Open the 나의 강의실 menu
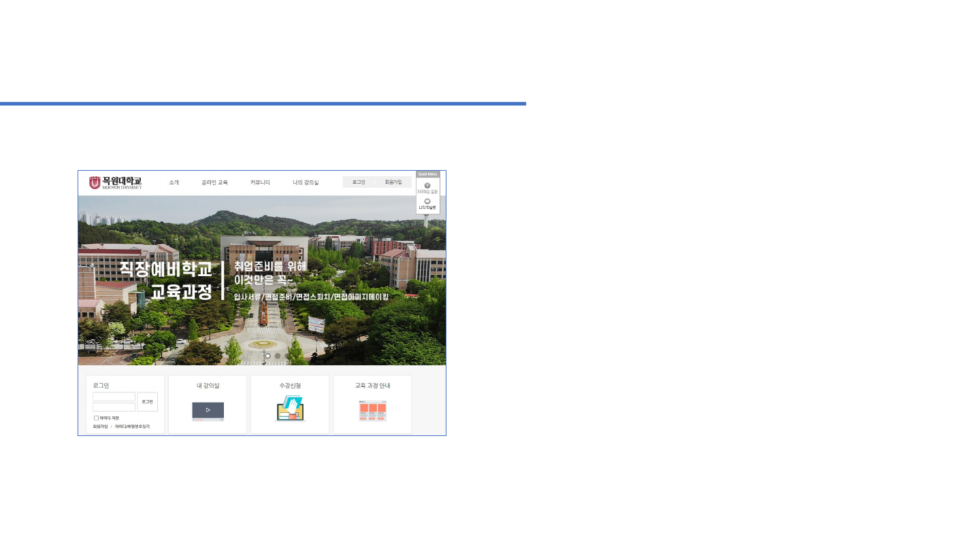This screenshot has height=551, width=980. tap(306, 182)
